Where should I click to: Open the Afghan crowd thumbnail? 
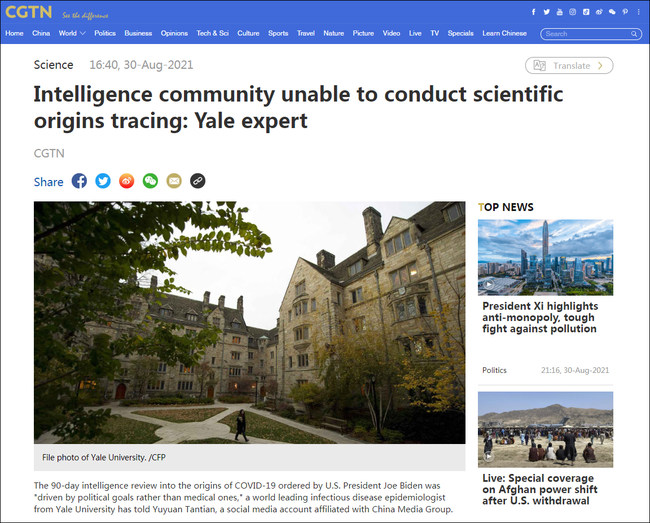546,430
